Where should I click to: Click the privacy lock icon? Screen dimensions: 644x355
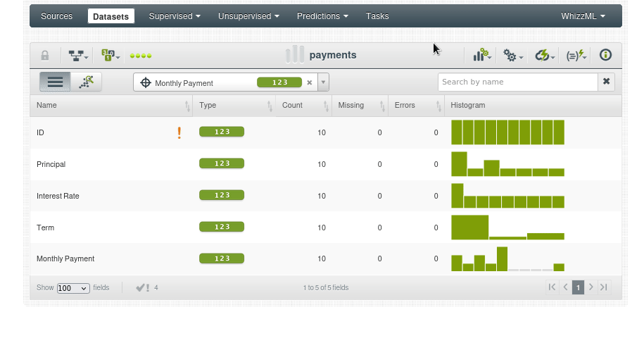(x=45, y=56)
